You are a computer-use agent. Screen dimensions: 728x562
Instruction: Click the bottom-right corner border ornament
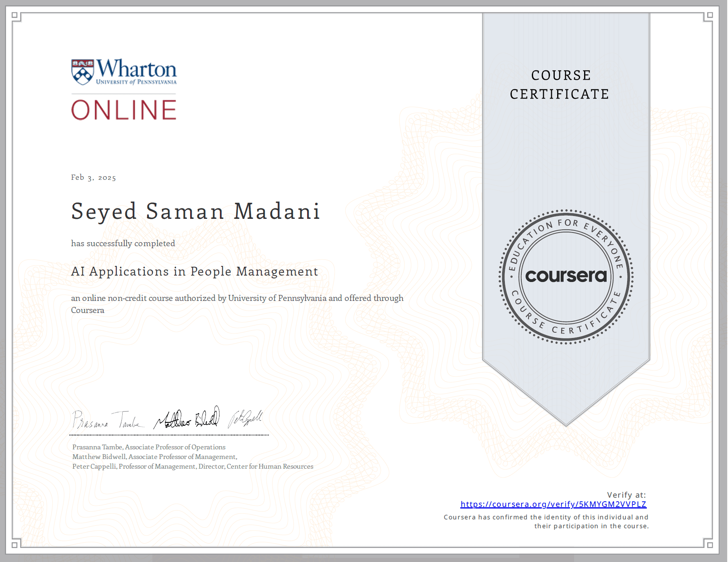(x=710, y=545)
